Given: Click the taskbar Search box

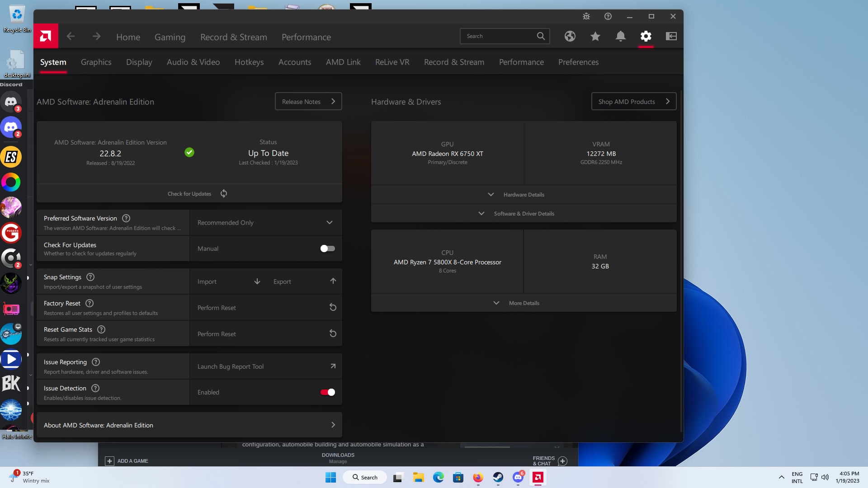Looking at the screenshot, I should [x=364, y=477].
